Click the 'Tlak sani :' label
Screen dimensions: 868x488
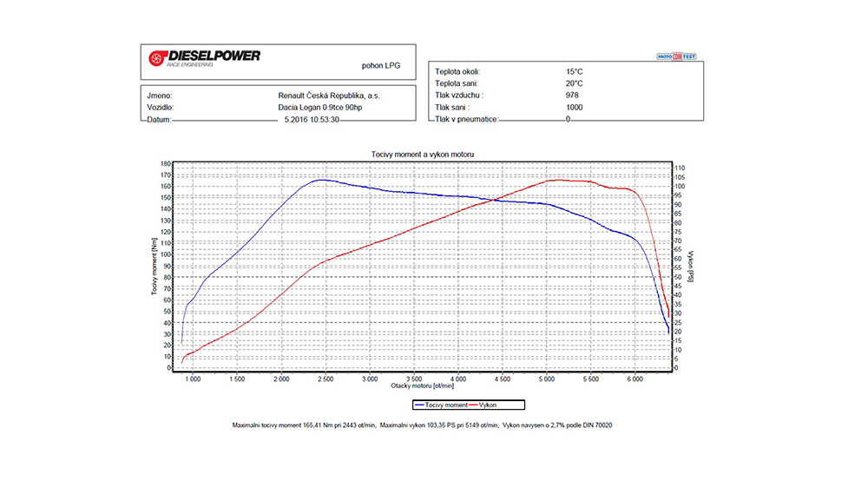451,108
